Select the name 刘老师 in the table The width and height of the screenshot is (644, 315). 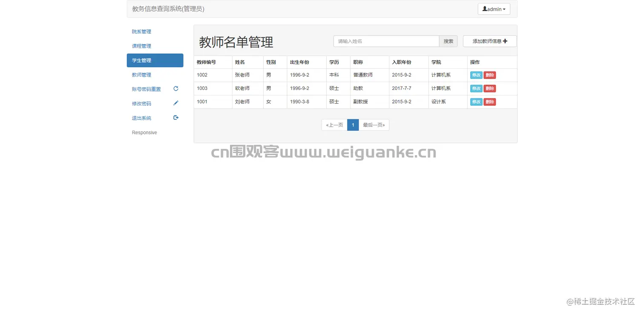242,102
